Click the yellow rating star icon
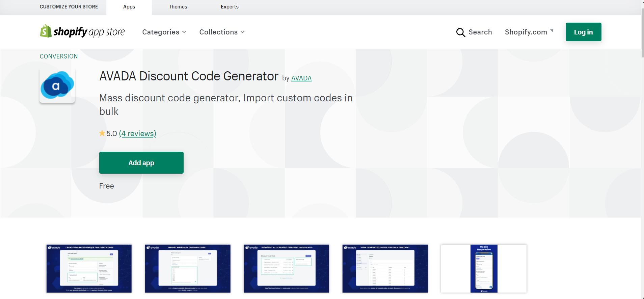Viewport: 644px width, 299px height. 102,133
